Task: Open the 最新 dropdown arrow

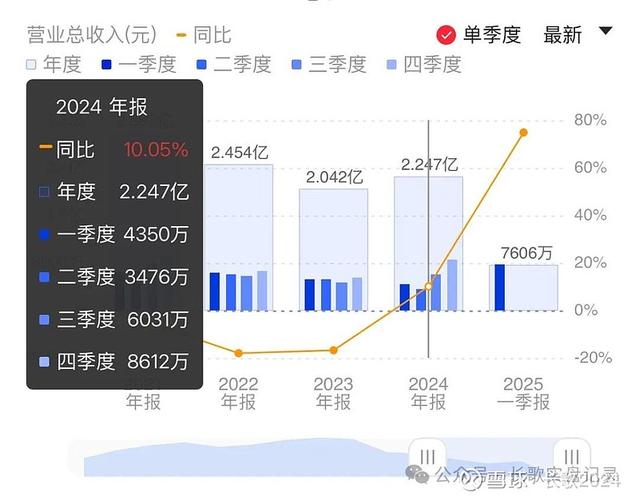Action: (606, 31)
